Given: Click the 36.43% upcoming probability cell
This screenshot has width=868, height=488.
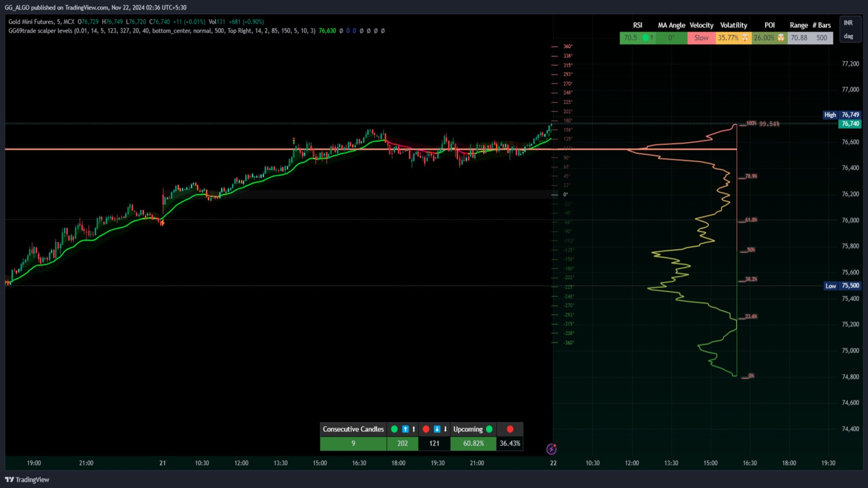Looking at the screenshot, I should 510,443.
